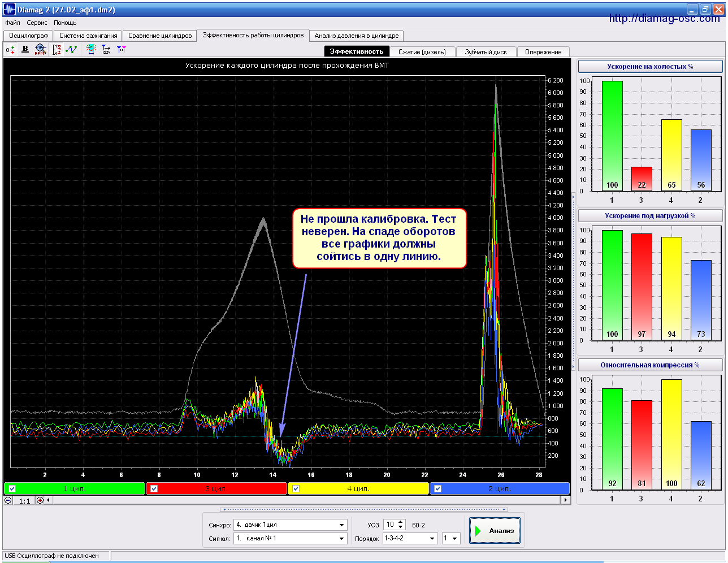Uncheck the 2 цил. checkbox
The image size is (728, 563).
tap(437, 488)
